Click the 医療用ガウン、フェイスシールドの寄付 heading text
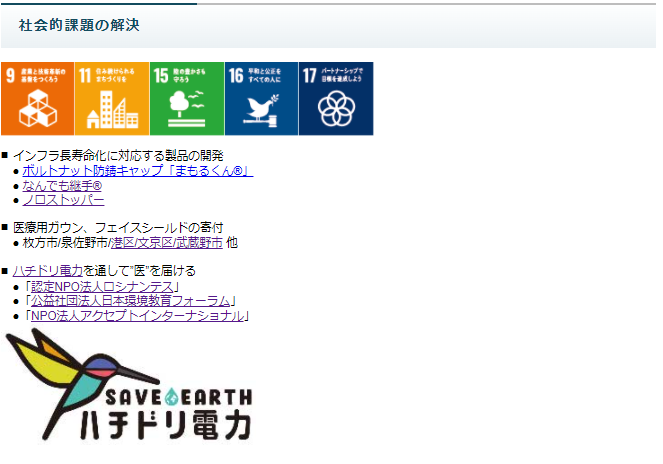 pos(118,228)
